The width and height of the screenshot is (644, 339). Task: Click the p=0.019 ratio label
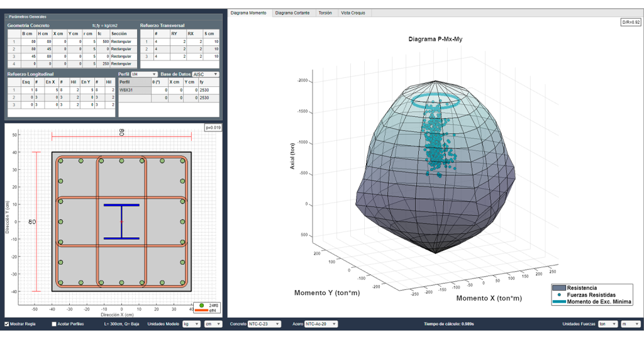click(213, 128)
